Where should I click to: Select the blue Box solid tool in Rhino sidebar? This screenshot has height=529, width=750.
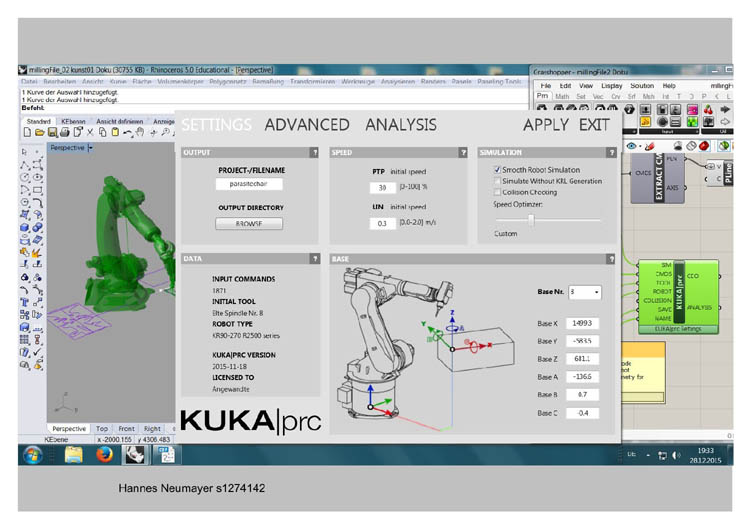coord(24,227)
